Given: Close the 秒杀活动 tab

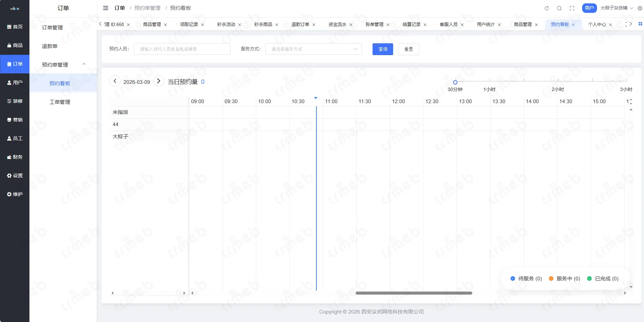Looking at the screenshot, I should [240, 25].
